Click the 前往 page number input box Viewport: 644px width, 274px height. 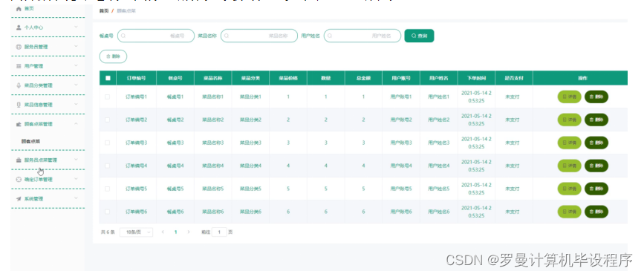point(219,232)
